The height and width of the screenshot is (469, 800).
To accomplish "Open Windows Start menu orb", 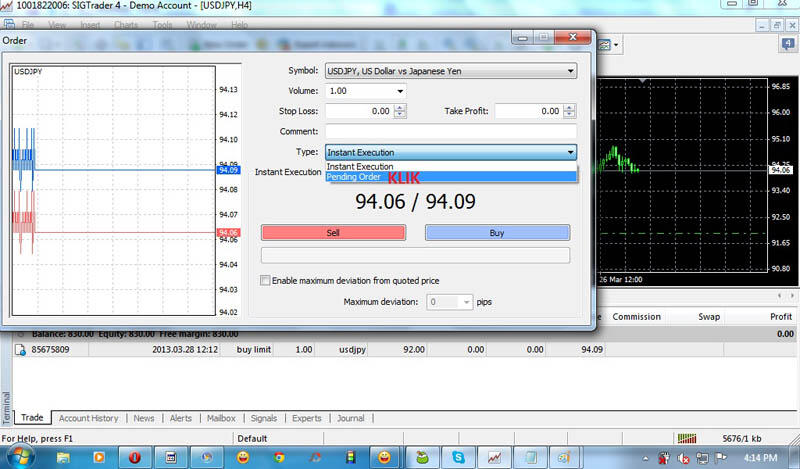I will click(x=20, y=457).
